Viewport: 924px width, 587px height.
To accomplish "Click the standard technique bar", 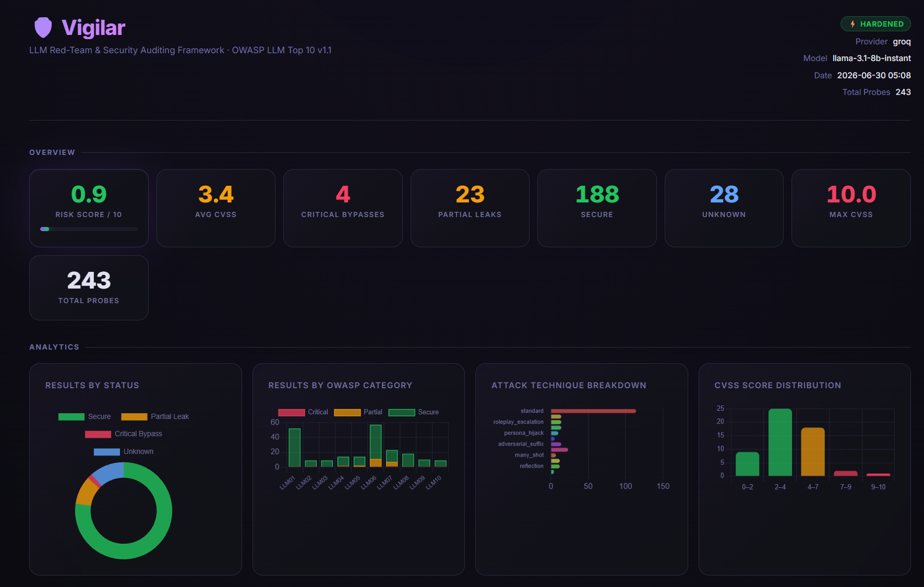I will (x=593, y=411).
